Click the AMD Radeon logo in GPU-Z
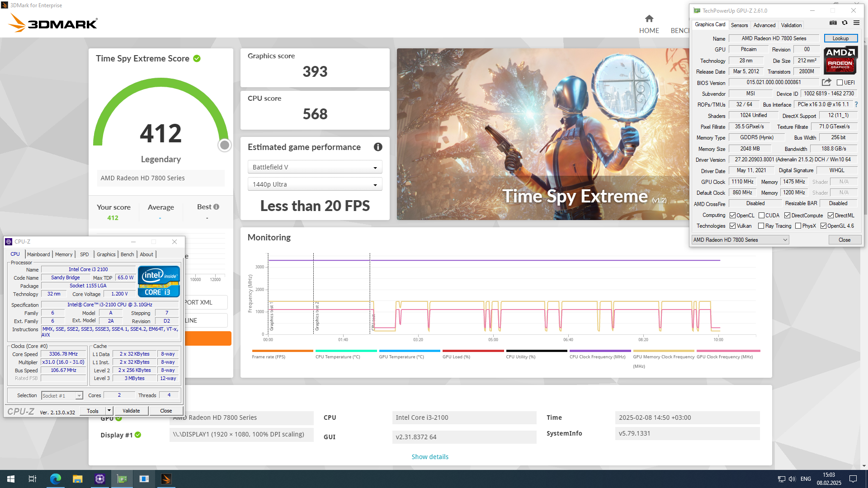Viewport: 868px width, 488px height. pos(840,60)
